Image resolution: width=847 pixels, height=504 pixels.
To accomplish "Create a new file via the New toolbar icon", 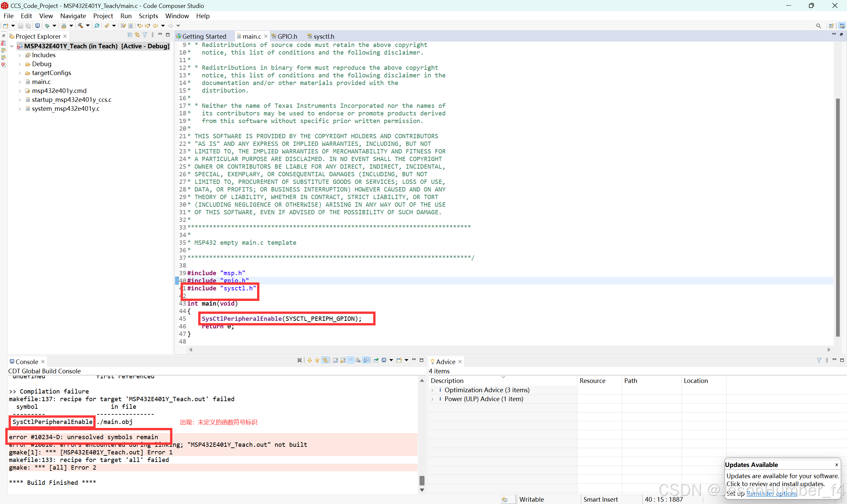I will point(5,25).
